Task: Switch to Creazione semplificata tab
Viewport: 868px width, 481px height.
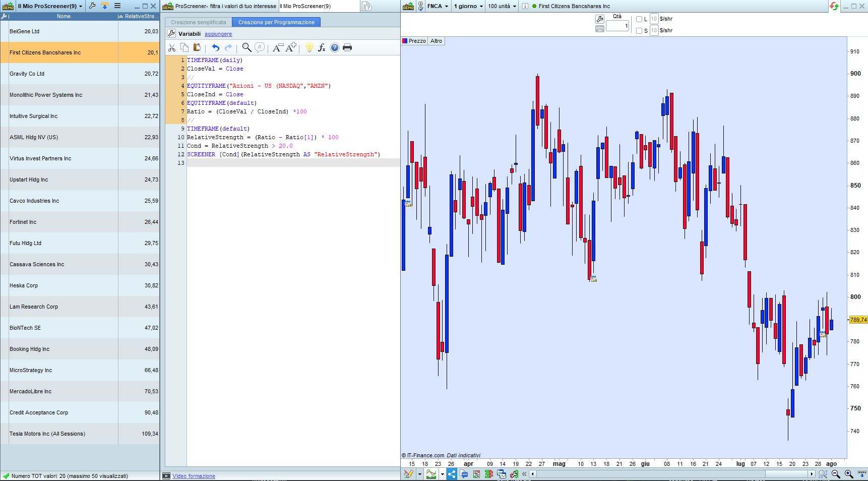Action: pos(199,22)
